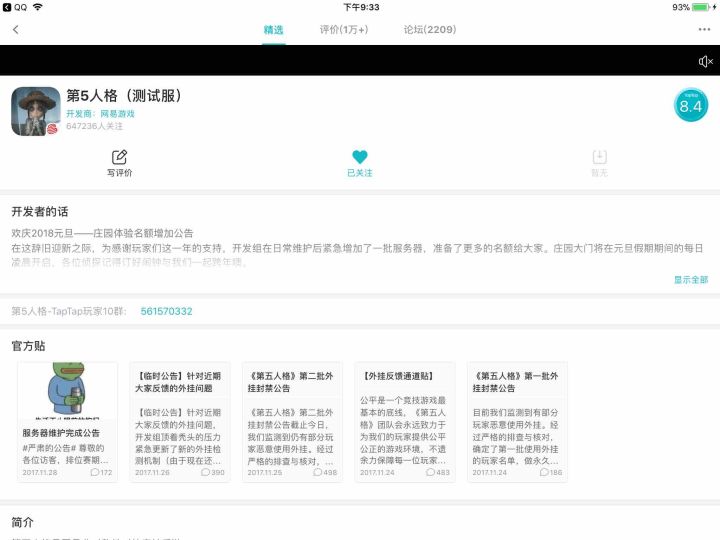Image resolution: width=720 pixels, height=540 pixels.
Task: Unmute the video with speaker icon
Action: pyautogui.click(x=705, y=61)
